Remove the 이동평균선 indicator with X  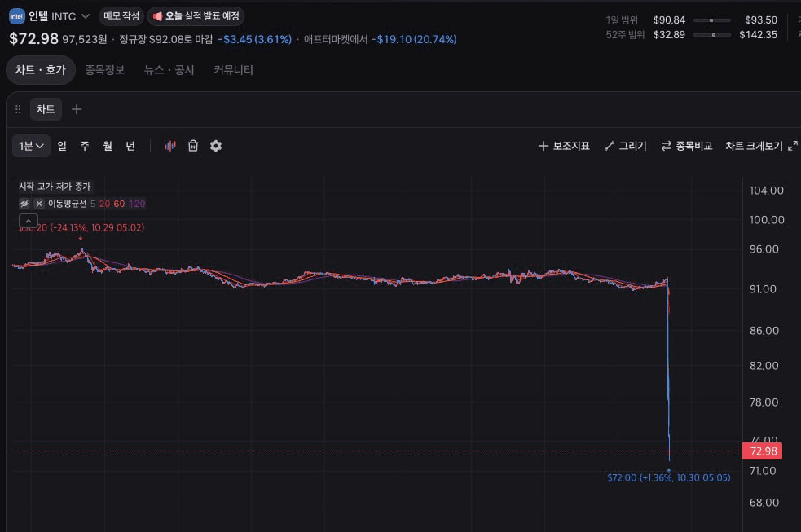tap(39, 204)
